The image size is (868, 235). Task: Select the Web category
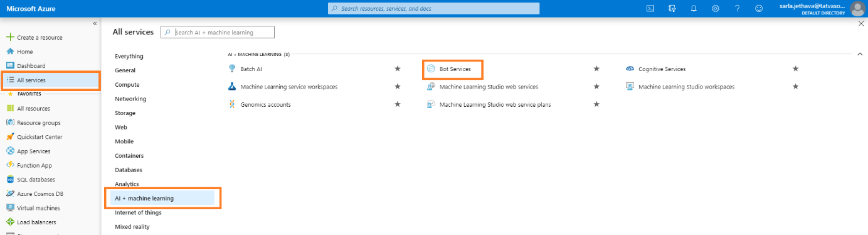(x=121, y=127)
